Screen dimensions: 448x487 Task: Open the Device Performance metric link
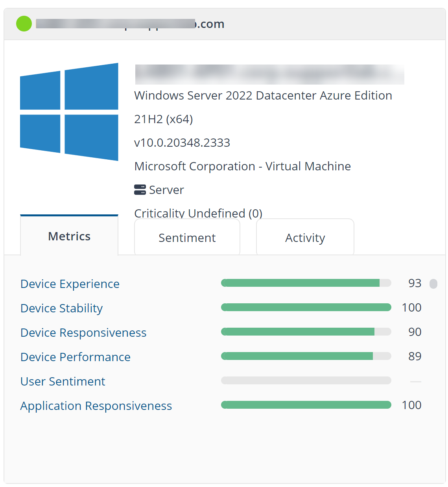coord(76,357)
